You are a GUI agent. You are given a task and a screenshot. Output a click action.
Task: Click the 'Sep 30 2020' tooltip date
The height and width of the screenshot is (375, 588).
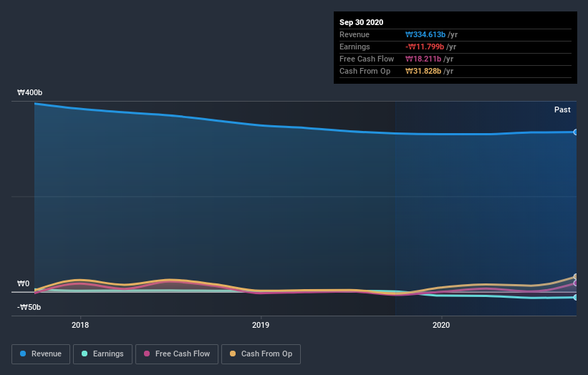tap(361, 22)
